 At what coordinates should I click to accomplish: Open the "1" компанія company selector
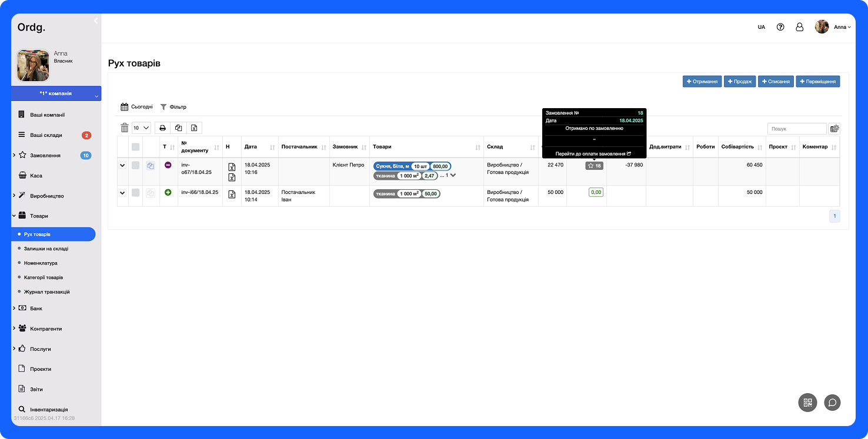point(56,93)
